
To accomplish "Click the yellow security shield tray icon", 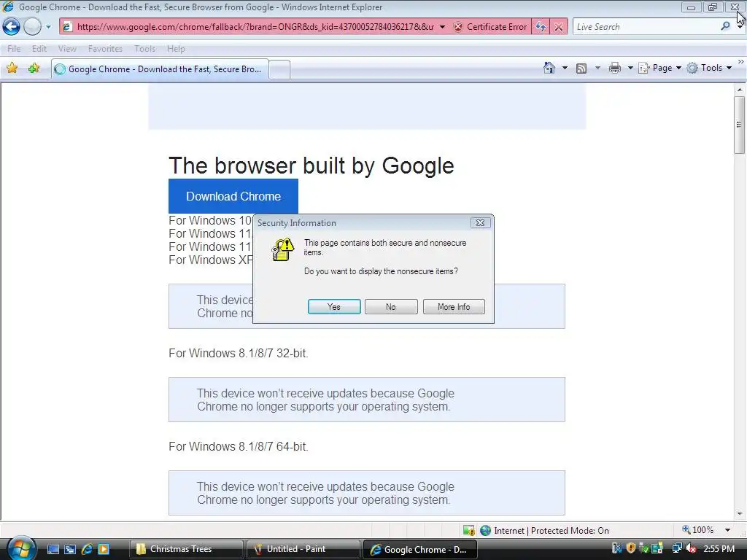I will pos(631,548).
